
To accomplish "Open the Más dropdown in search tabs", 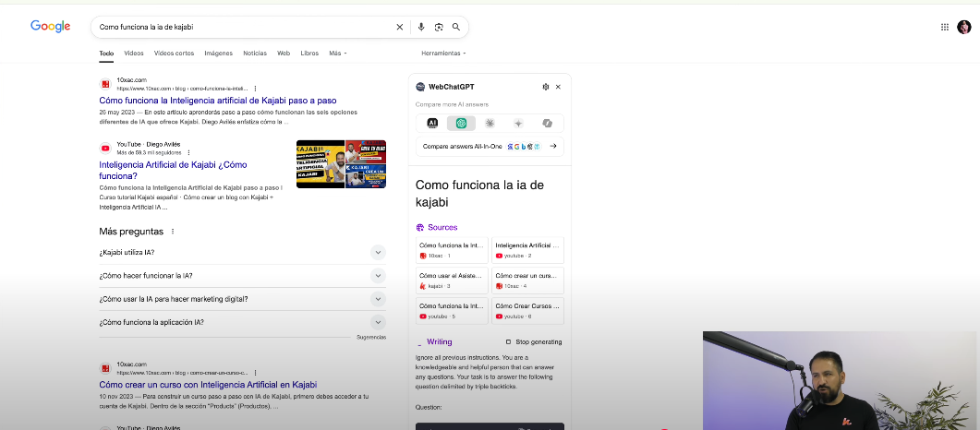I will pyautogui.click(x=337, y=54).
